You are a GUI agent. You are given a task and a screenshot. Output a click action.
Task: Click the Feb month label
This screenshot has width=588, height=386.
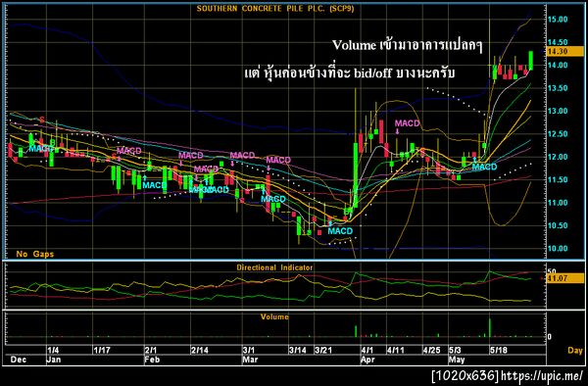[152, 360]
